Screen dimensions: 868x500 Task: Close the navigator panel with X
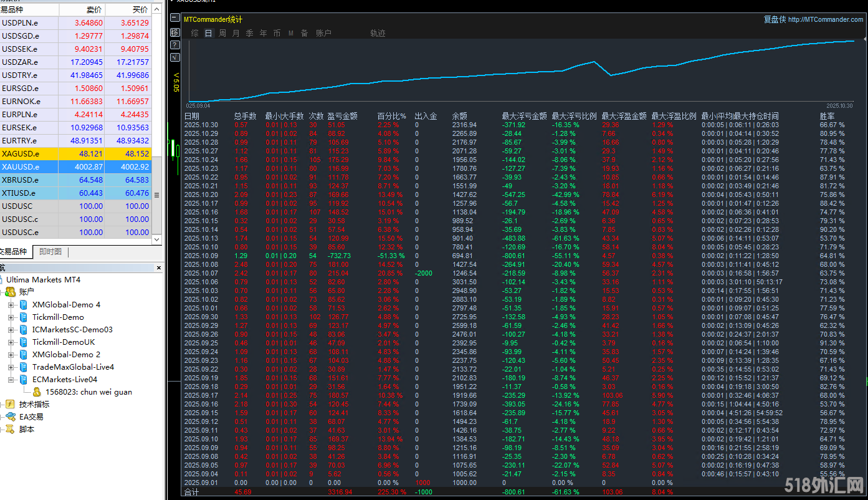(x=159, y=267)
